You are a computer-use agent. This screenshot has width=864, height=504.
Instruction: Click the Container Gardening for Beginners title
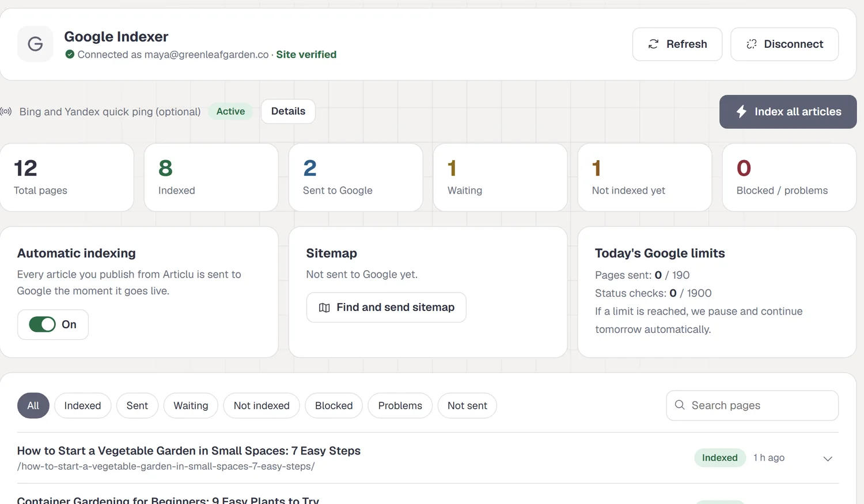click(168, 500)
